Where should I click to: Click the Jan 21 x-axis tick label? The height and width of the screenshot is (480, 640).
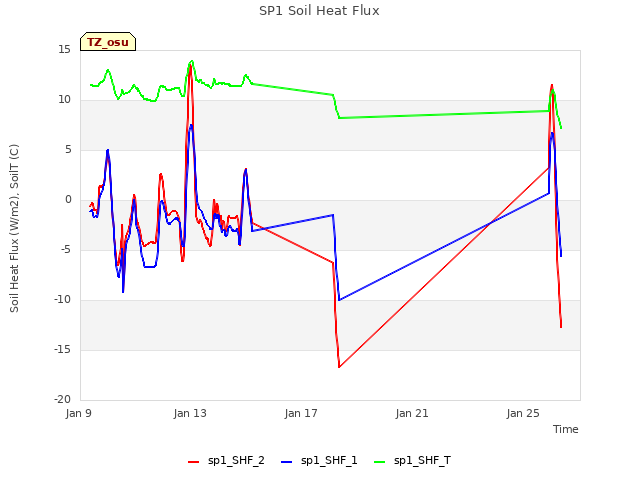[x=412, y=413]
